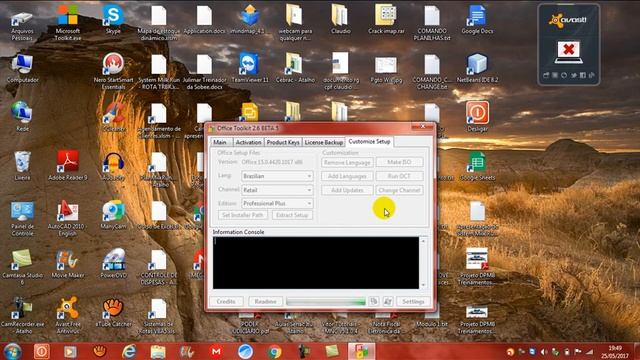Open Google Chrome from the taskbar

(x=274, y=351)
